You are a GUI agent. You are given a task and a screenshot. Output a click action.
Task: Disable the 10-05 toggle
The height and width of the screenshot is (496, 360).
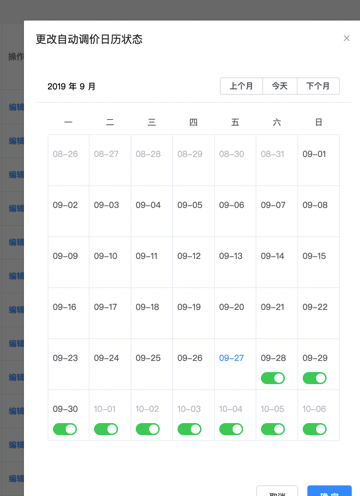point(273,429)
